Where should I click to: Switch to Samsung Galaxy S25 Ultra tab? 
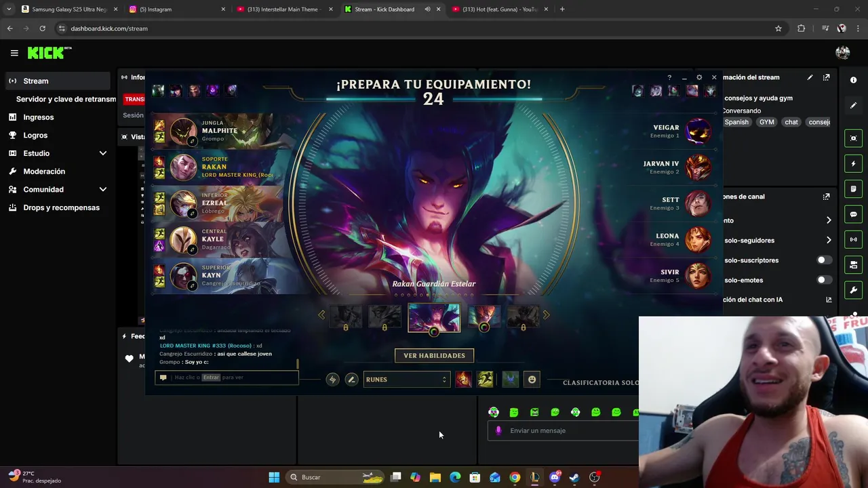pos(69,9)
